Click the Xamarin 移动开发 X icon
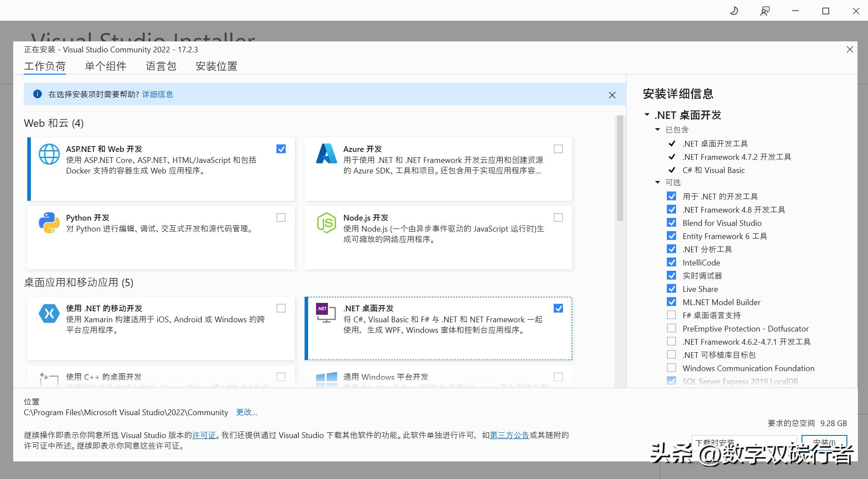Screen dimensions: 868x479 tap(49, 313)
